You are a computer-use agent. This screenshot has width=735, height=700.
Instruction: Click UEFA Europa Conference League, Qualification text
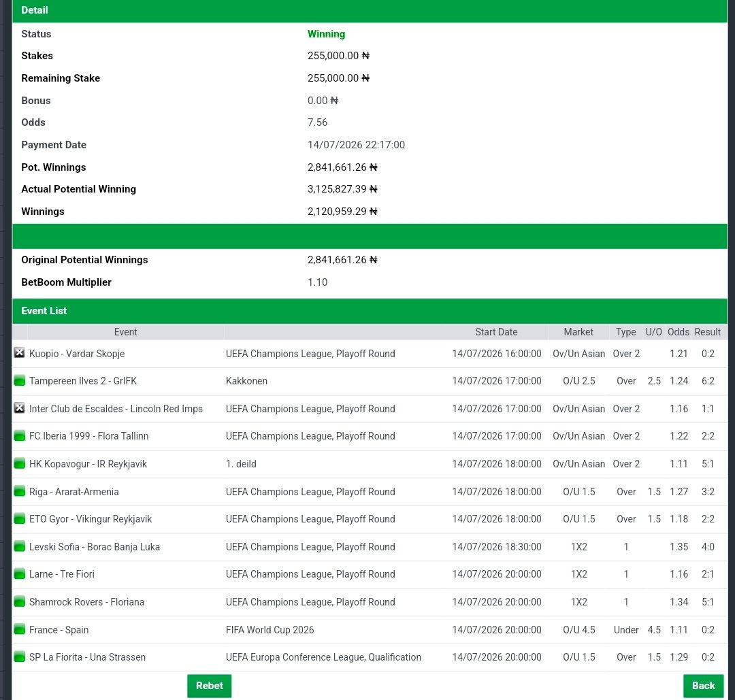[323, 657]
